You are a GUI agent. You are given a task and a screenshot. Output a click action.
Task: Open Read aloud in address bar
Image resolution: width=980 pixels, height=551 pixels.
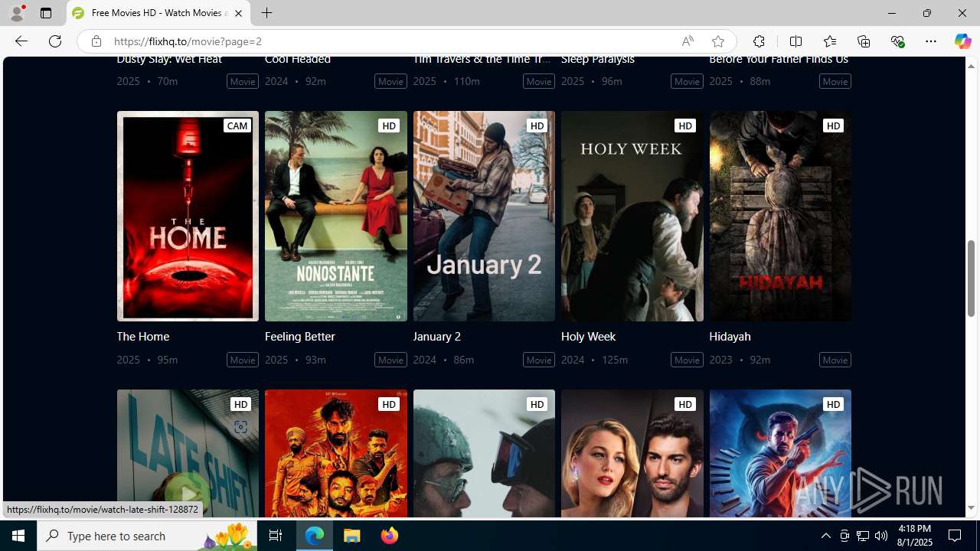point(688,41)
